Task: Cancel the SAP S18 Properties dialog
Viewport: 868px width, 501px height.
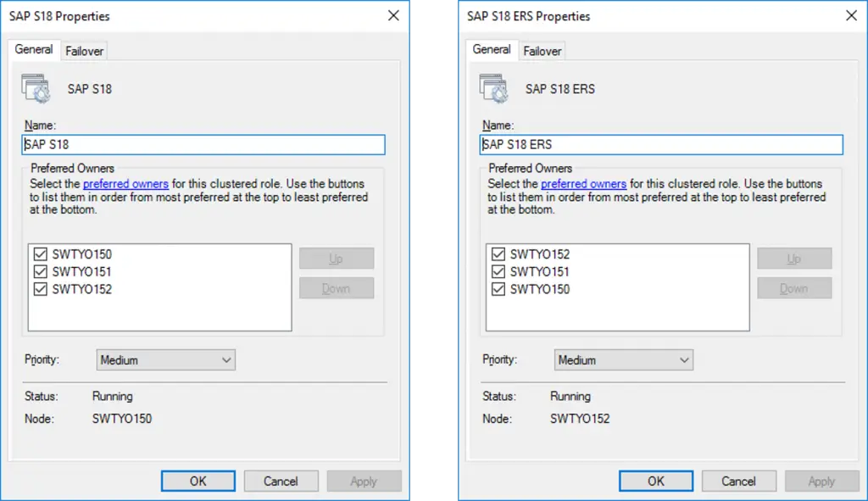Action: coord(281,481)
